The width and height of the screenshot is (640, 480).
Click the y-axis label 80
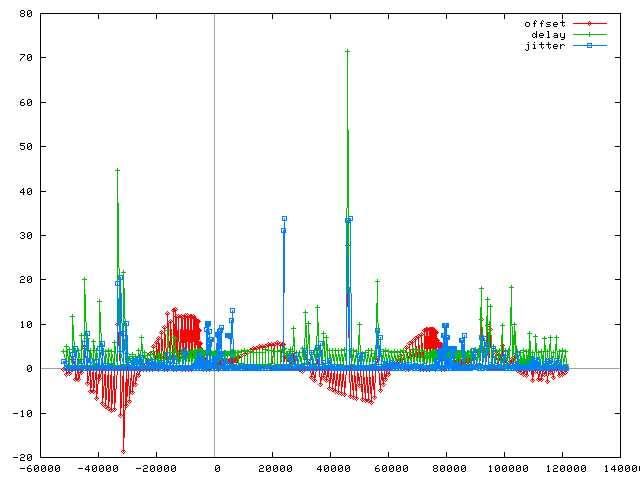(x=26, y=13)
